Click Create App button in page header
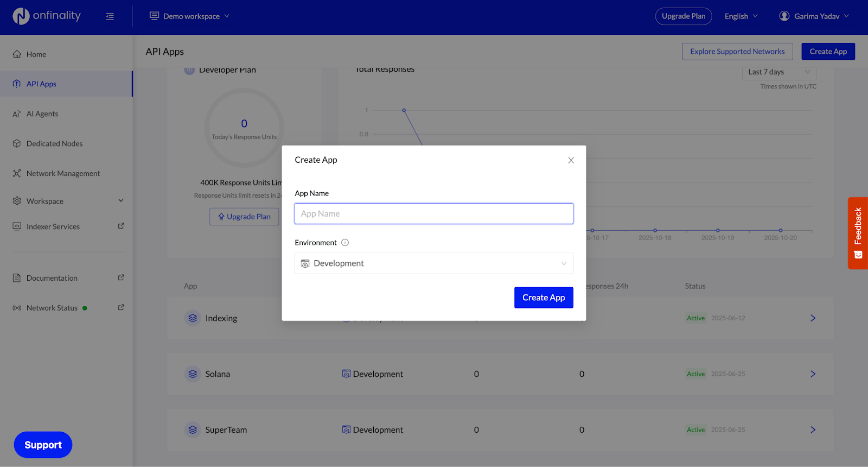This screenshot has height=467, width=868. [828, 52]
